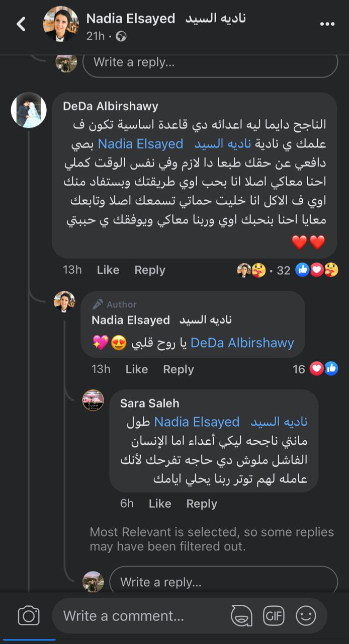
Task: Reply to Sara Saleh's comment
Action: (202, 504)
